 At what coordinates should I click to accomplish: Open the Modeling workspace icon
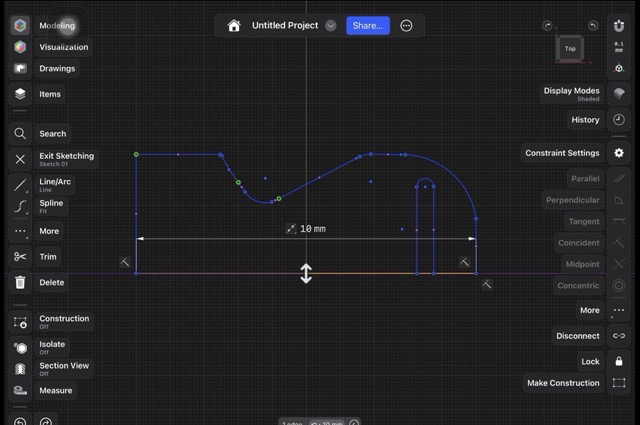[x=20, y=25]
